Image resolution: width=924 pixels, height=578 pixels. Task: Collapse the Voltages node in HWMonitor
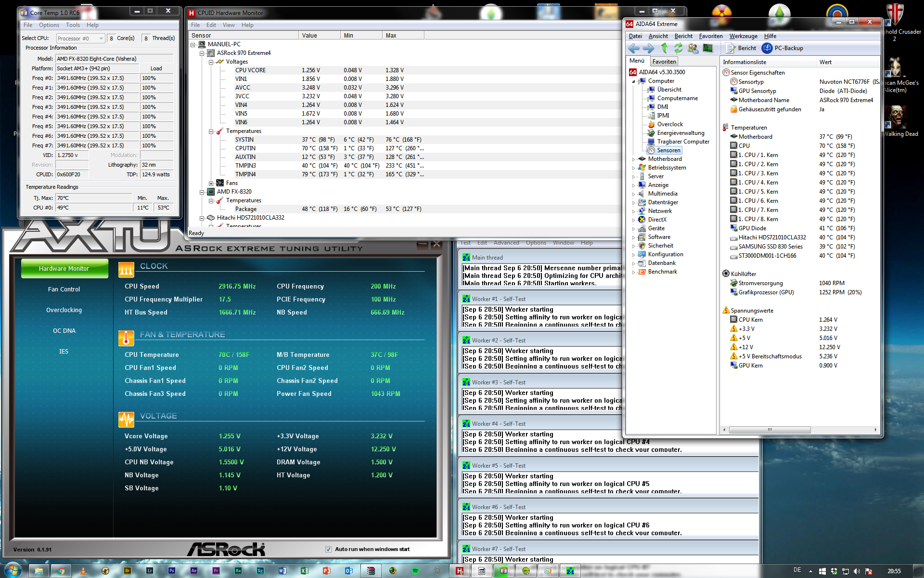coord(211,62)
